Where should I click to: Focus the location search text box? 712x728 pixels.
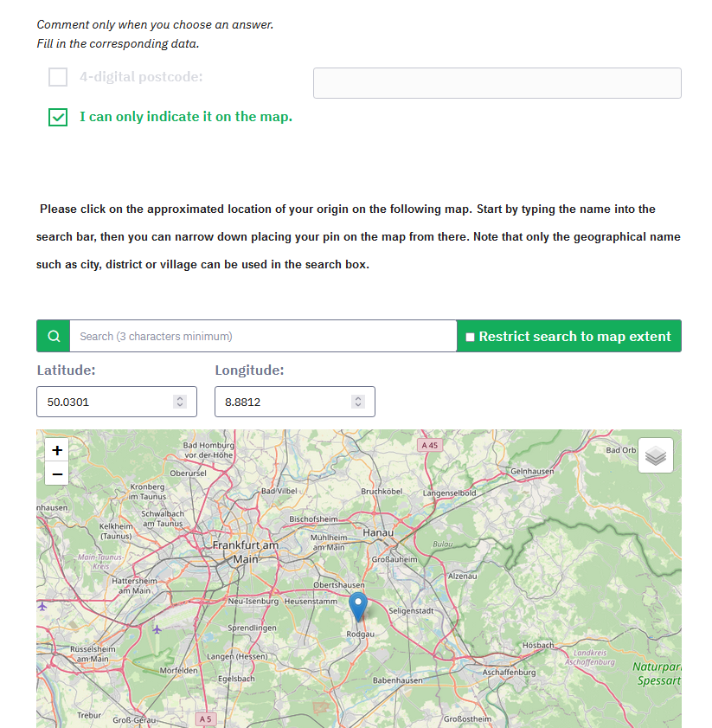click(x=262, y=336)
